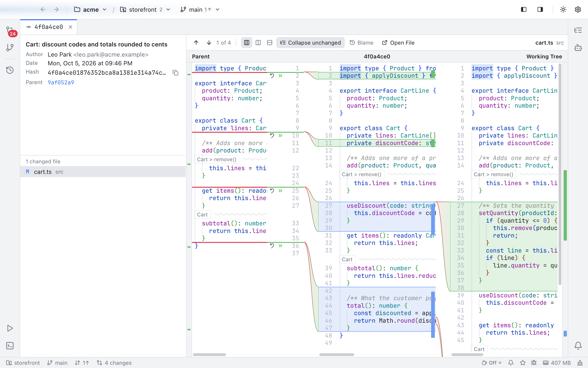Click 4 changes in status bar
This screenshot has height=368, width=588.
(114, 363)
